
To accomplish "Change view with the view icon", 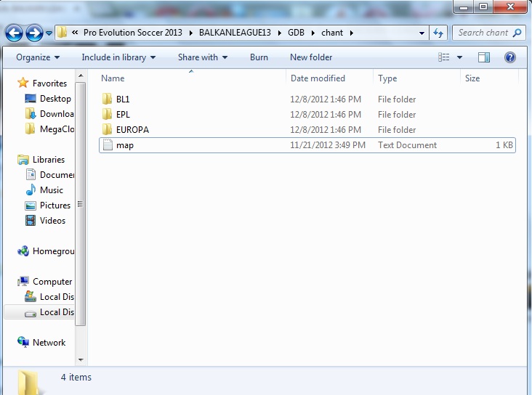I will point(443,57).
